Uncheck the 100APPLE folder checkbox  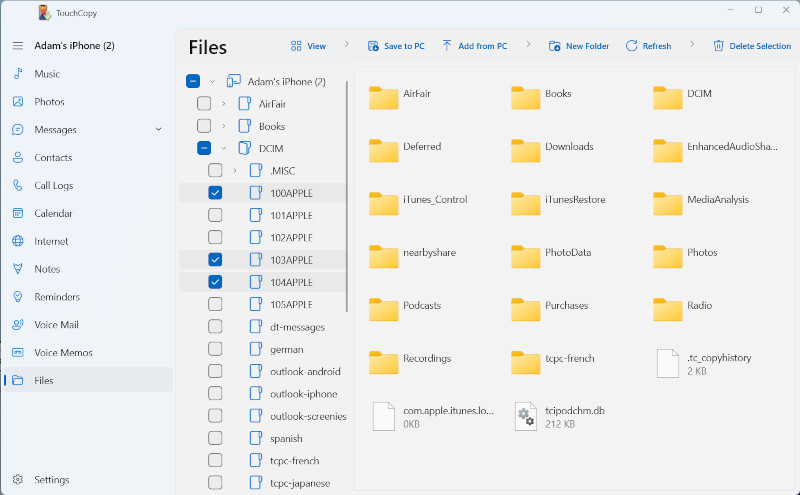[x=215, y=193]
